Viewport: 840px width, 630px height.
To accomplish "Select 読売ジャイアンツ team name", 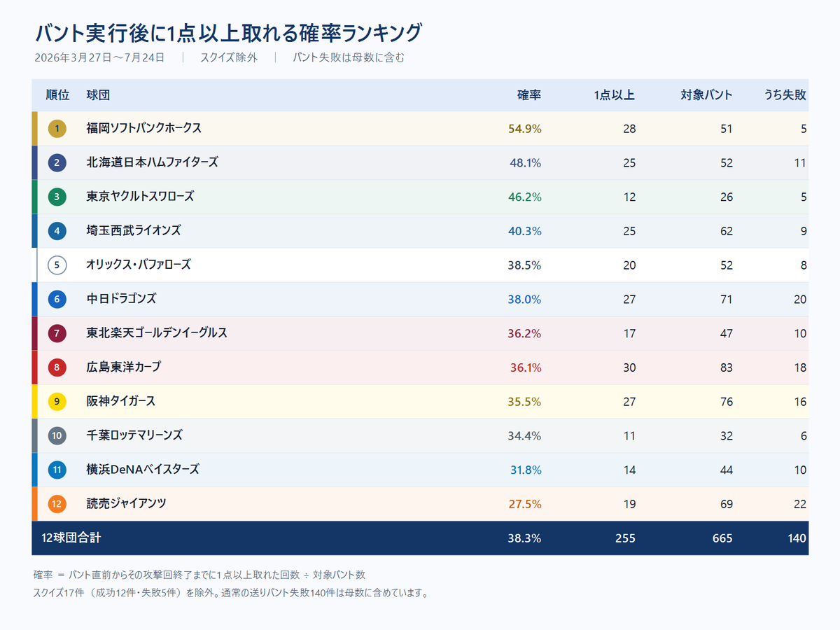I will click(x=126, y=503).
